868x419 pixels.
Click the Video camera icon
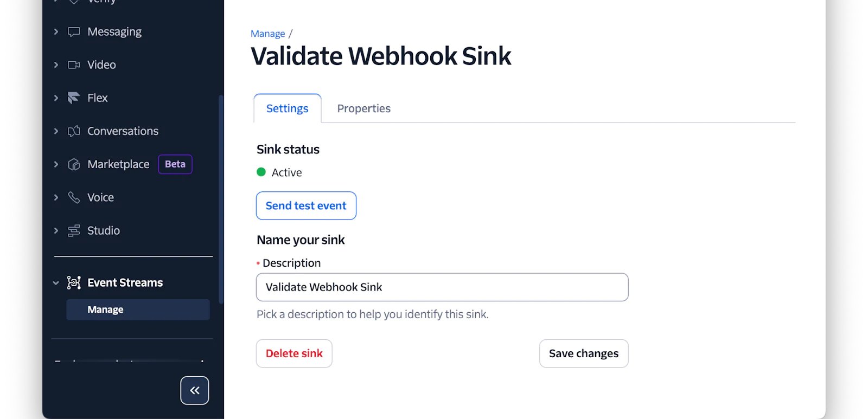tap(74, 65)
